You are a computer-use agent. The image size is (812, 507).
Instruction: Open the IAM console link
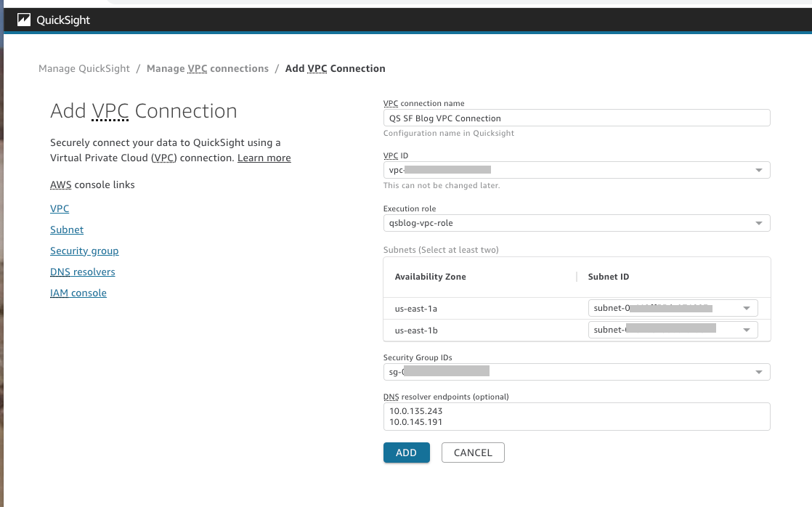[x=78, y=293]
